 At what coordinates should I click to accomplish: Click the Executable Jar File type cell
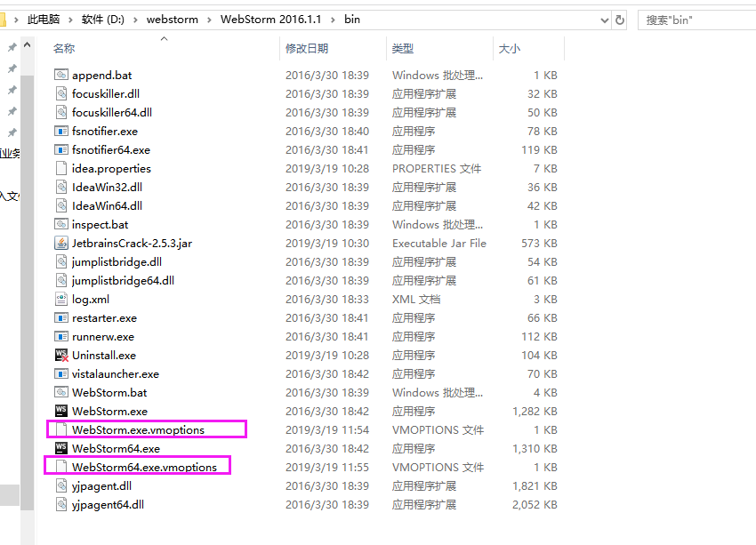(x=439, y=244)
